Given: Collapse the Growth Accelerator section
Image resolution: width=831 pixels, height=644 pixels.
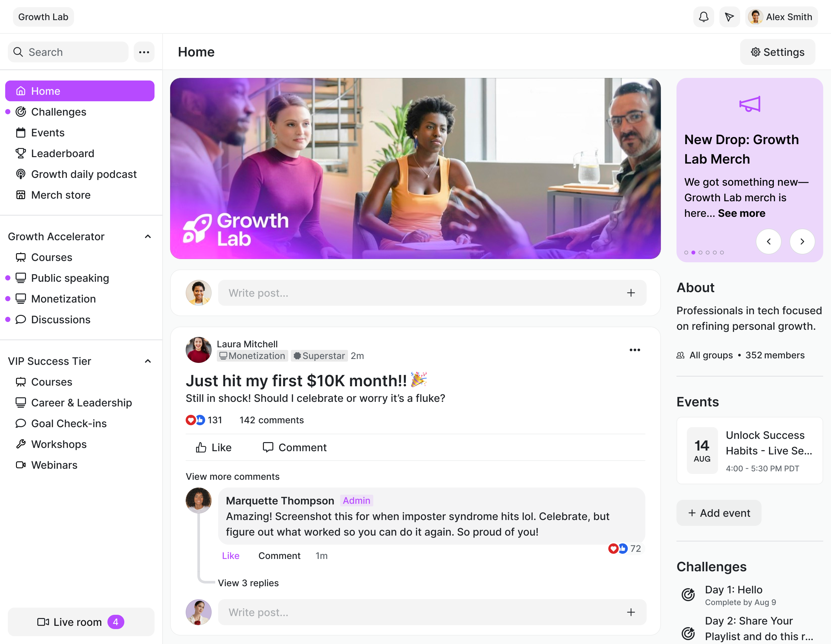Looking at the screenshot, I should (x=148, y=237).
